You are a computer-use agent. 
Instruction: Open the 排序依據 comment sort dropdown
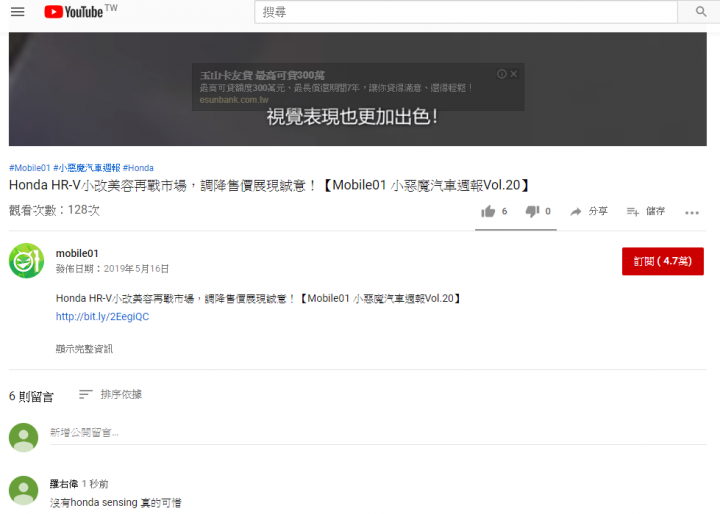(x=110, y=395)
